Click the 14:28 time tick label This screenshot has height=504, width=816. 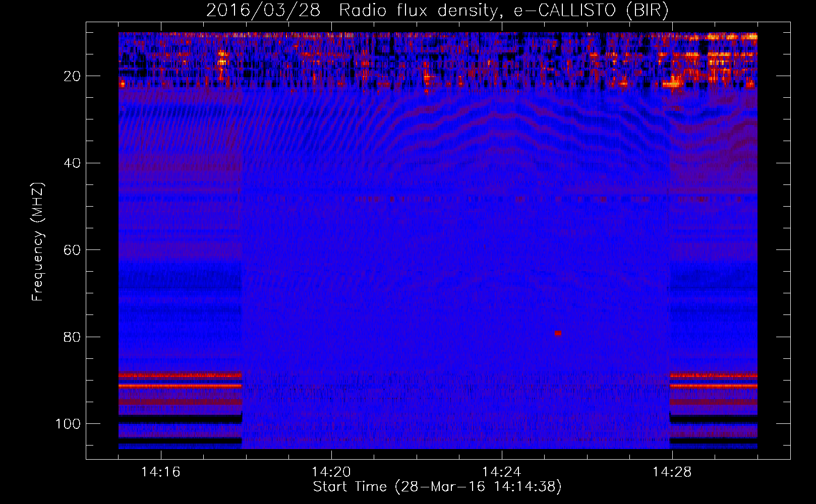pyautogui.click(x=672, y=472)
